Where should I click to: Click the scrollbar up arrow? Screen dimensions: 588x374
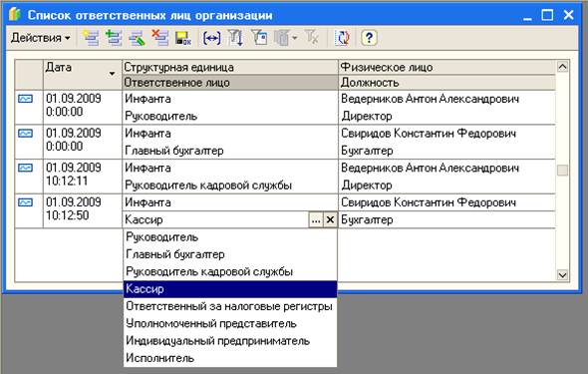(x=562, y=67)
